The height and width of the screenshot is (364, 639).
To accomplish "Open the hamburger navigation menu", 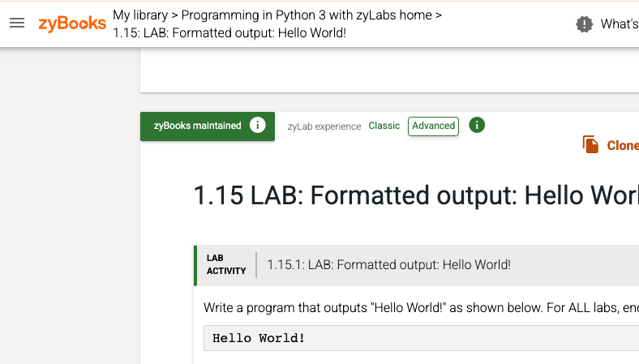I will tap(17, 24).
